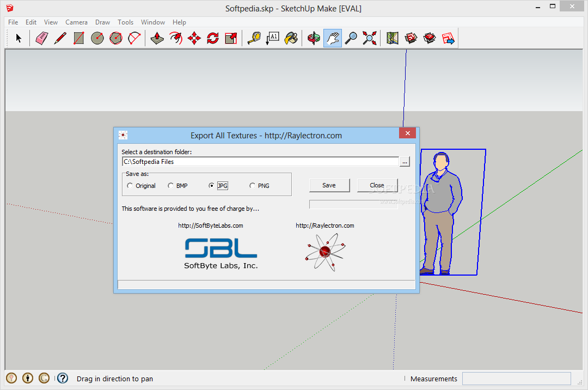588x390 pixels.
Task: Select the JPG save format option
Action: click(x=218, y=186)
